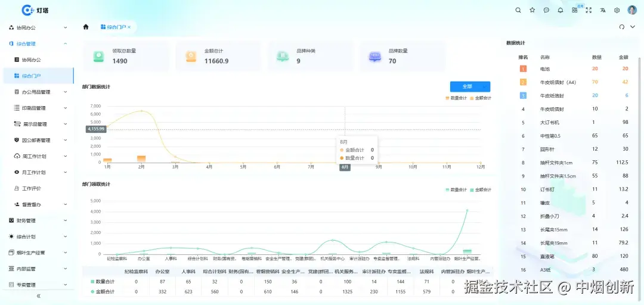Click A3纸 row name
Viewport: 644px width, 305px height.
pos(546,270)
